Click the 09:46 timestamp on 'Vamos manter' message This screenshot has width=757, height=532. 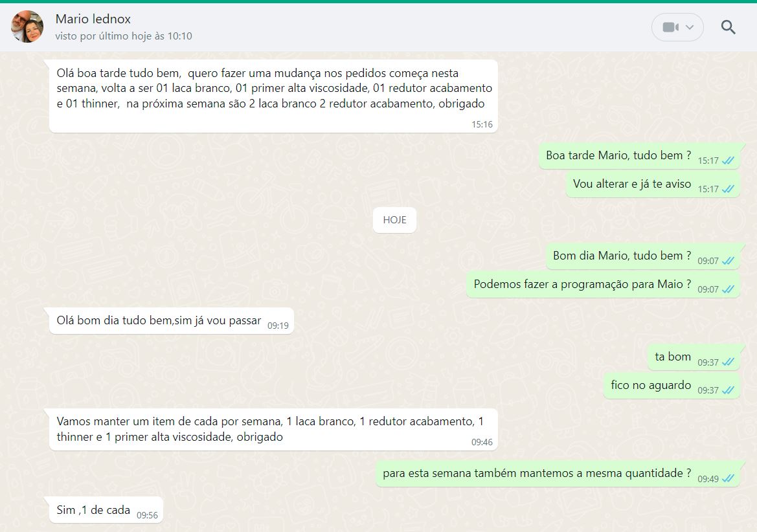[x=482, y=443]
